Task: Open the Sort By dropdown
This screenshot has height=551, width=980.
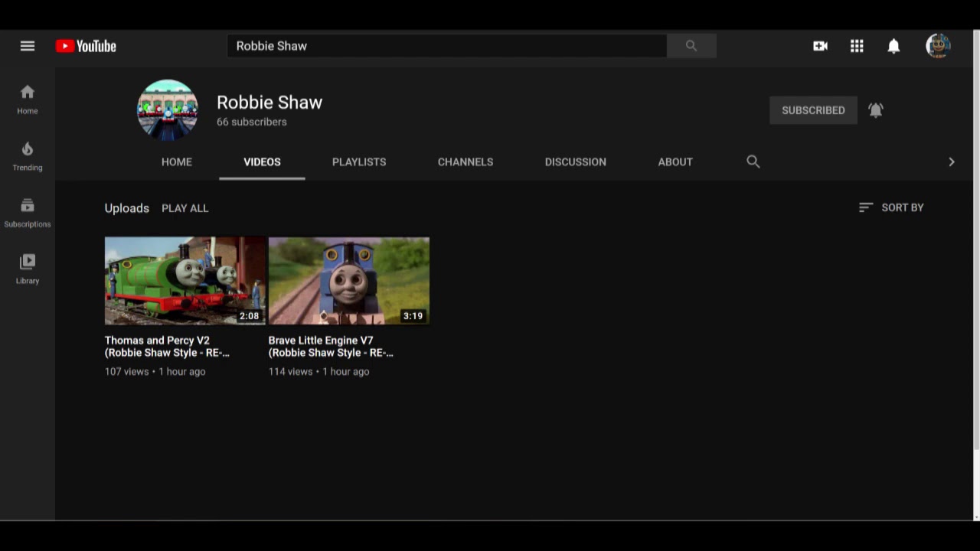Action: [891, 207]
